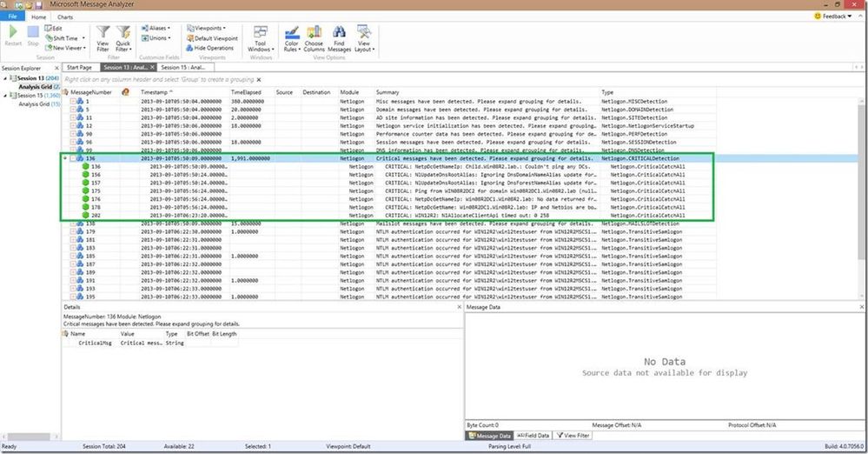Viewport: 868px width, 454px height.
Task: Select Session 15 in Session Explorer
Action: [36, 96]
